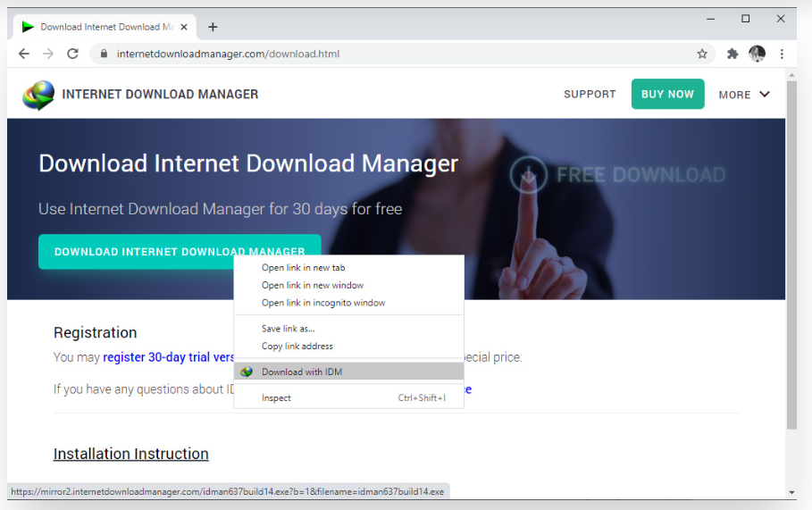Click the padlock site info icon

[104, 54]
